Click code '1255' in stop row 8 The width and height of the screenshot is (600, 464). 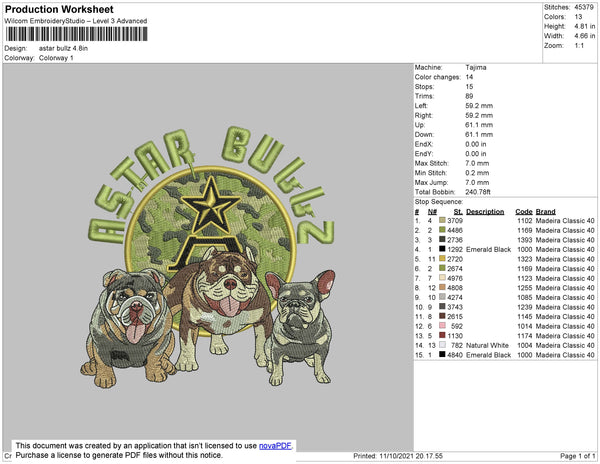(x=524, y=288)
